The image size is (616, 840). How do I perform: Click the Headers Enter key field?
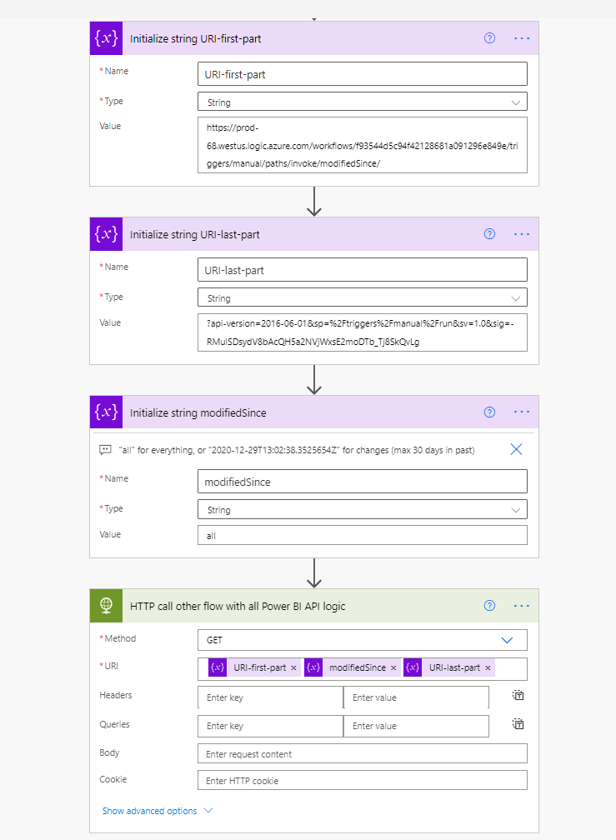[270, 697]
